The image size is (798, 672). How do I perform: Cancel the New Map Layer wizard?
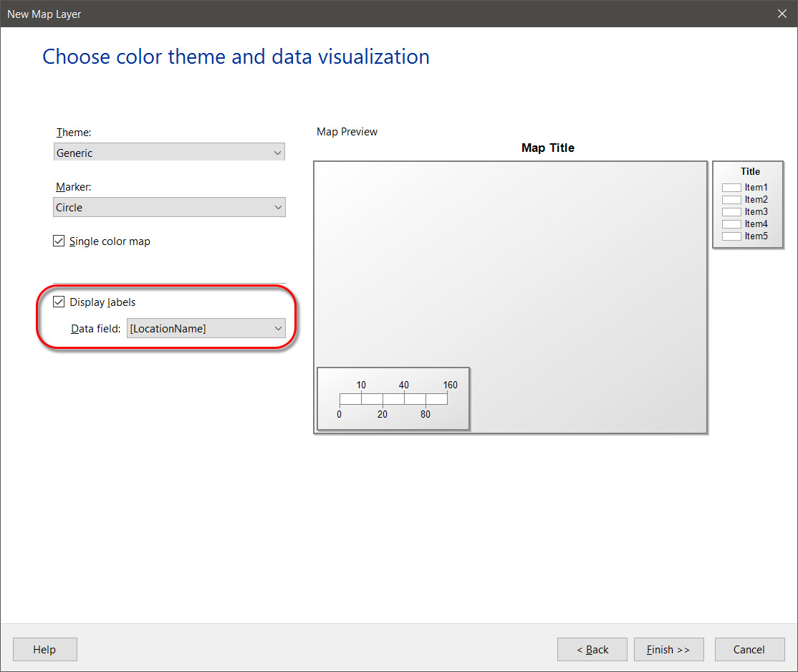click(x=749, y=650)
